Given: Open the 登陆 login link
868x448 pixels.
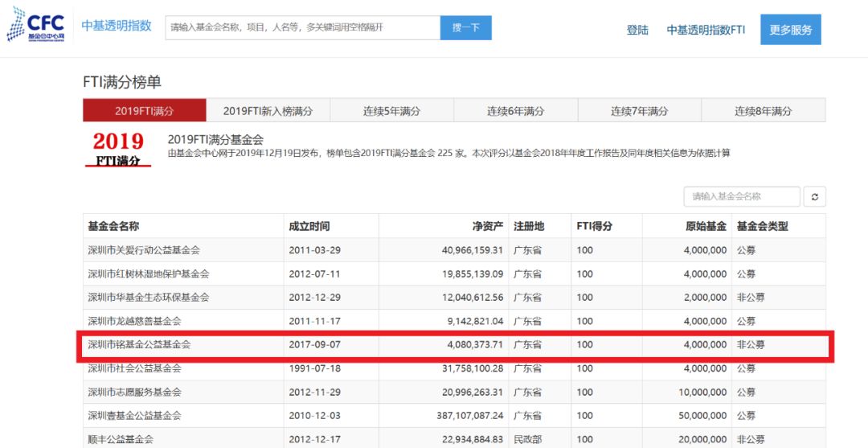Looking at the screenshot, I should pyautogui.click(x=637, y=30).
